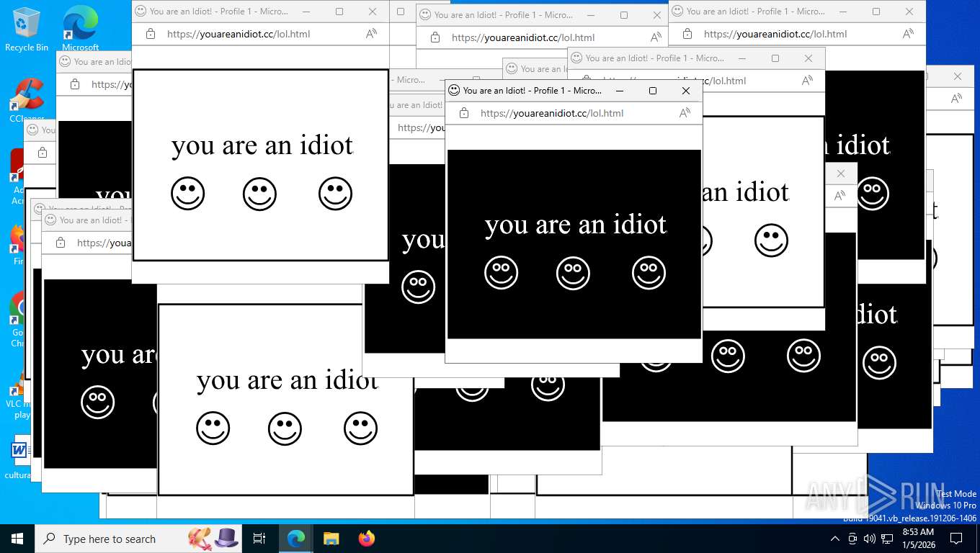This screenshot has width=980, height=553.
Task: Minimize the active black-page Edge window
Action: [x=619, y=91]
